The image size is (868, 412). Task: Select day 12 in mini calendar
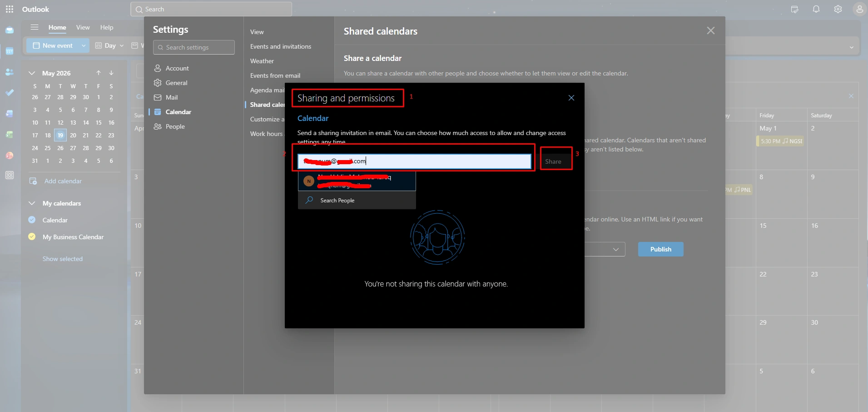click(60, 122)
